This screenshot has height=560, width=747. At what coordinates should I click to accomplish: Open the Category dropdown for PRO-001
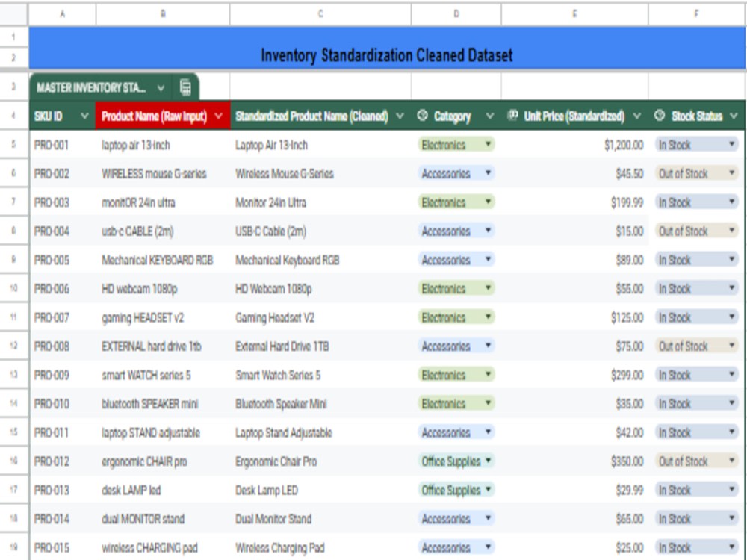[488, 144]
